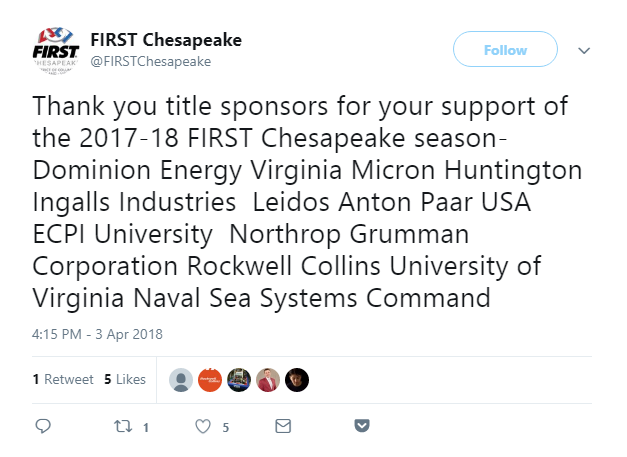The width and height of the screenshot is (627, 457).
Task: View the 5 Likes list
Action: [125, 379]
